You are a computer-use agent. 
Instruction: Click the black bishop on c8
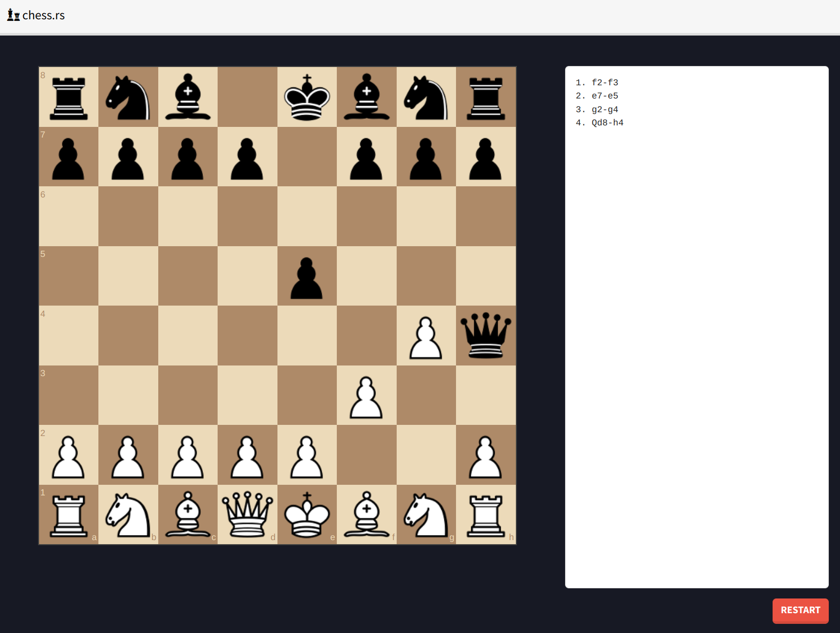pos(188,97)
